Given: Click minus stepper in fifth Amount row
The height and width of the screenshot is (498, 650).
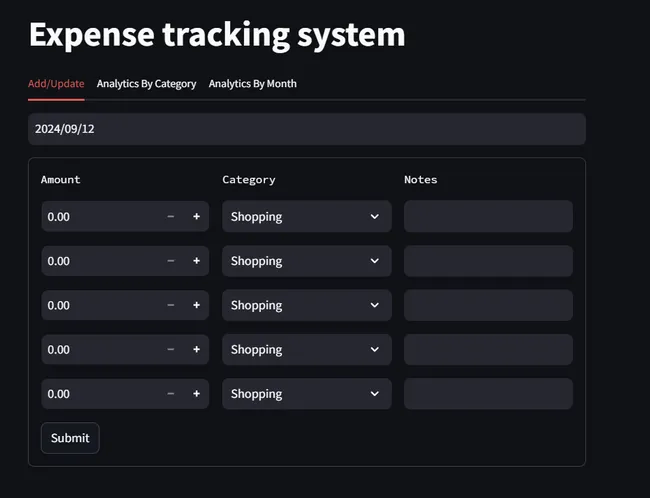Looking at the screenshot, I should pos(170,394).
